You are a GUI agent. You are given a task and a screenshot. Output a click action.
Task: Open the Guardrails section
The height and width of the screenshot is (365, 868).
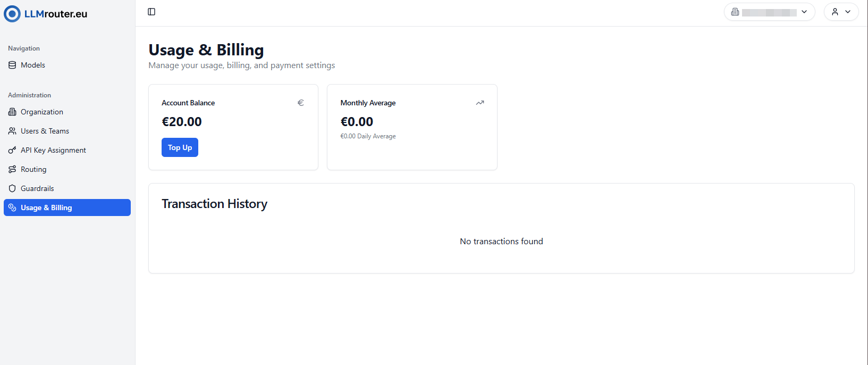point(37,188)
